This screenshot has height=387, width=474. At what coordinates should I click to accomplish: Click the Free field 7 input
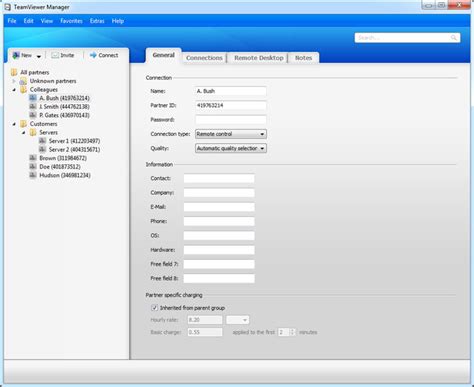[219, 265]
